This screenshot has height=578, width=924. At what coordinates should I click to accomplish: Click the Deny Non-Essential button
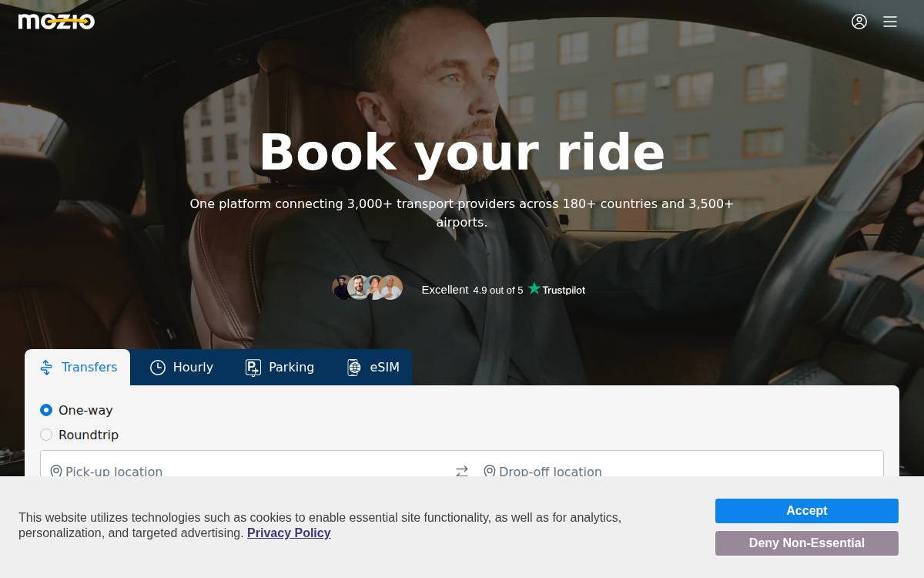(x=807, y=543)
